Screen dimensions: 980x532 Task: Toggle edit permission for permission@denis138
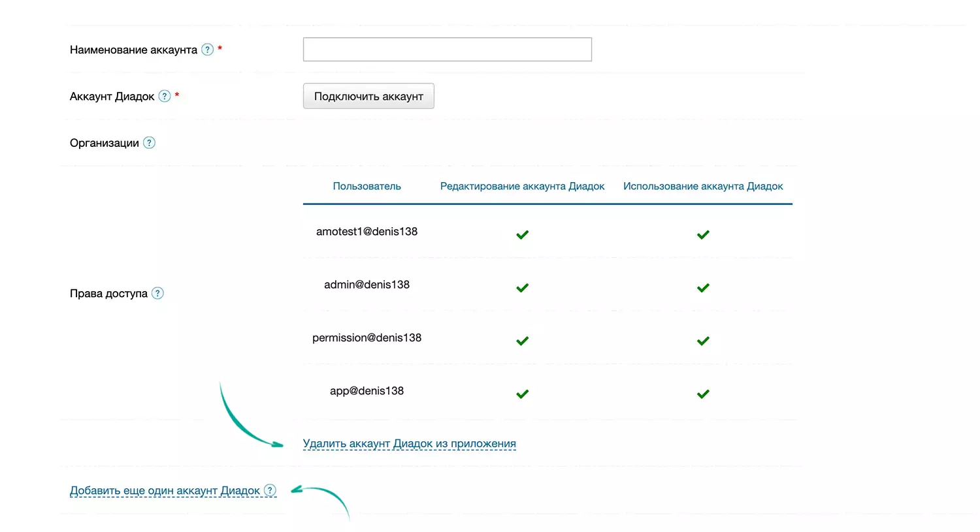click(522, 341)
